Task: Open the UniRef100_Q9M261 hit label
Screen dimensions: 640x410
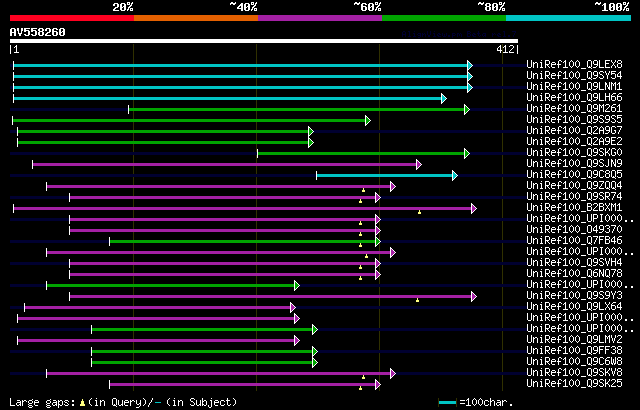Action: (574, 109)
